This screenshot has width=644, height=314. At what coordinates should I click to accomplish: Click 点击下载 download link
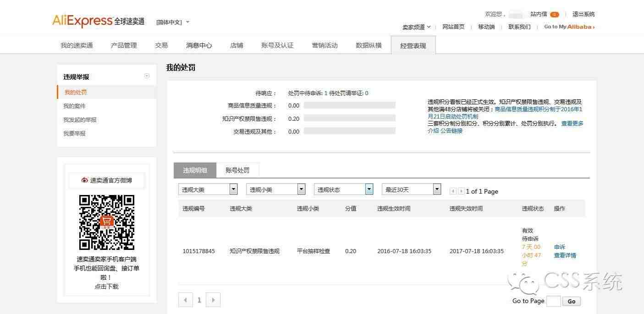pos(107,287)
